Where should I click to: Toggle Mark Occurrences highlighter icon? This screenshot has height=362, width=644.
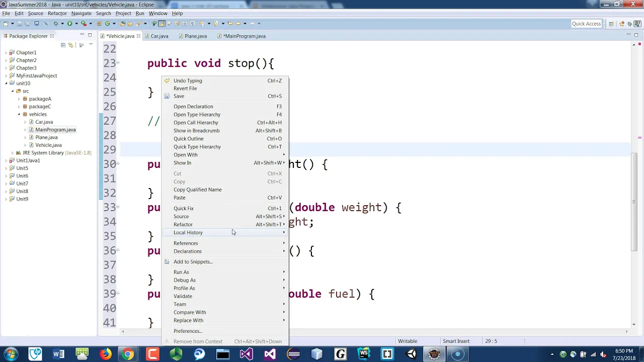[162, 24]
